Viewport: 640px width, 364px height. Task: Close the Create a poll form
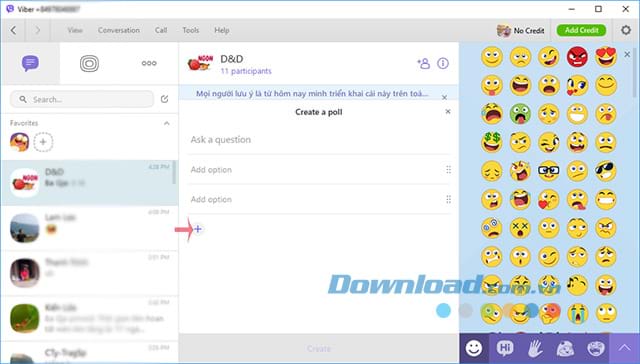[x=448, y=111]
